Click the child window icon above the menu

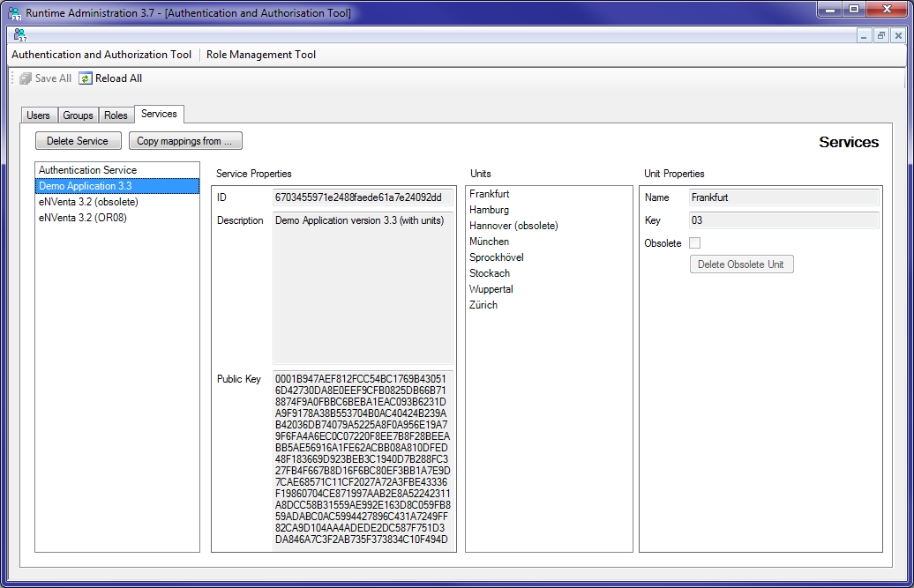tap(20, 35)
